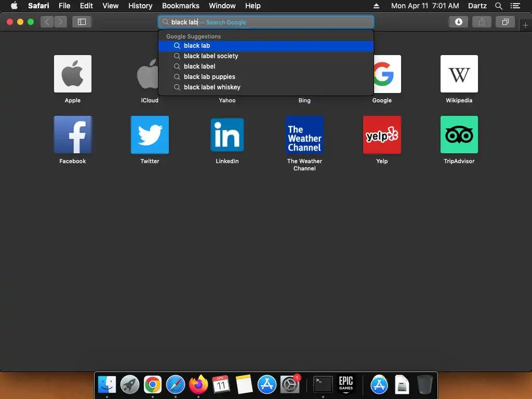Image resolution: width=532 pixels, height=399 pixels.
Task: Open the Apple logo system menu
Action: (x=14, y=5)
